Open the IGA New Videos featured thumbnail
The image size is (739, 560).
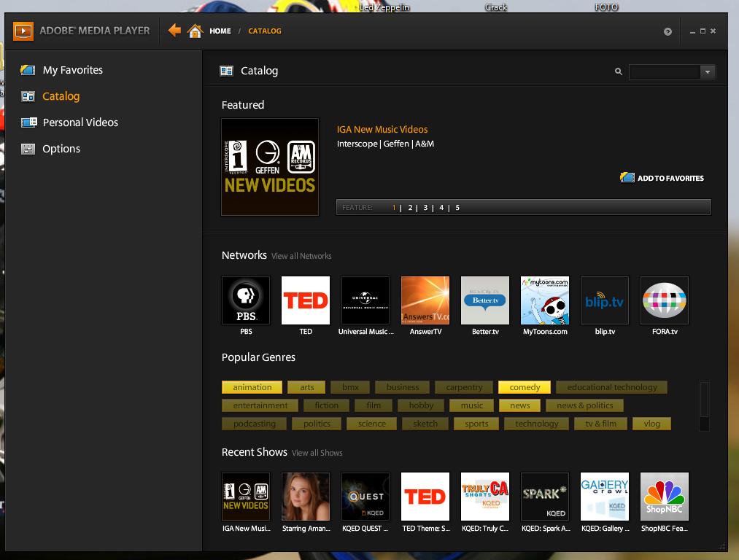click(x=270, y=167)
